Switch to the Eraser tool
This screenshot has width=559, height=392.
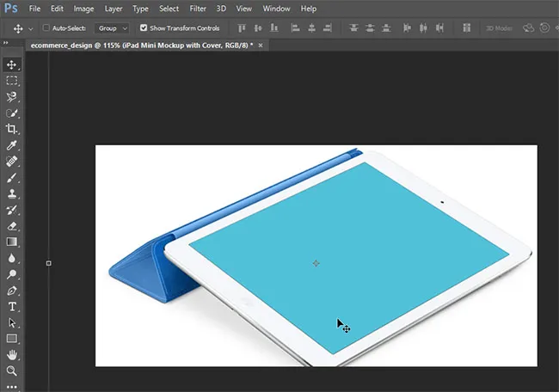pyautogui.click(x=12, y=226)
